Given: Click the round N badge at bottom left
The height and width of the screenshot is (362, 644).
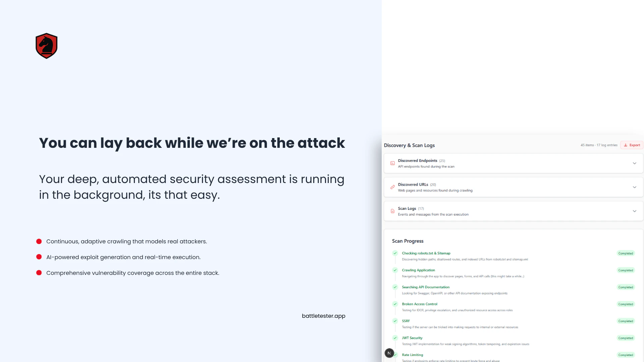Looking at the screenshot, I should click(x=389, y=353).
